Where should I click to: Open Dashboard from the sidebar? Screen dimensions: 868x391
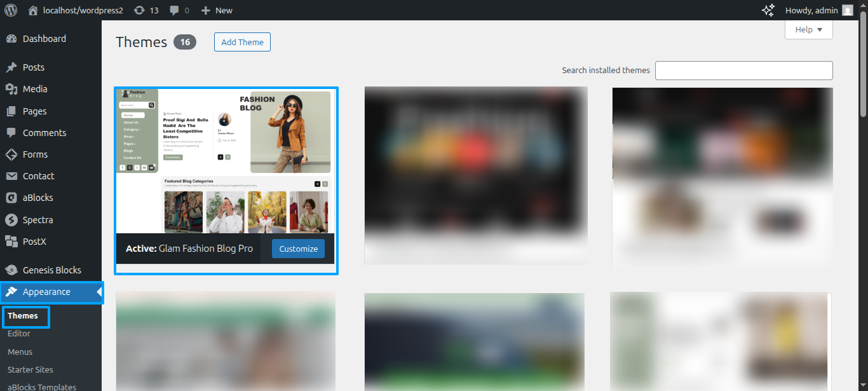click(44, 39)
